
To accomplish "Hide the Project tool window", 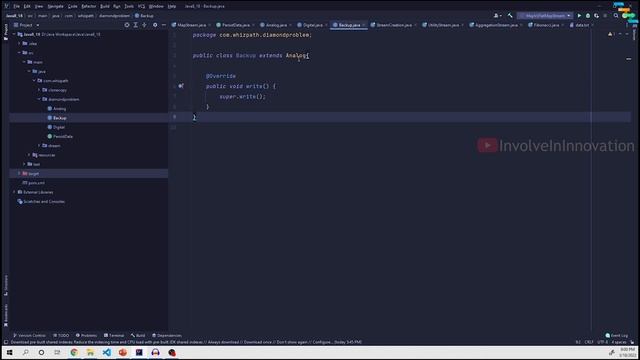I will (x=164, y=25).
